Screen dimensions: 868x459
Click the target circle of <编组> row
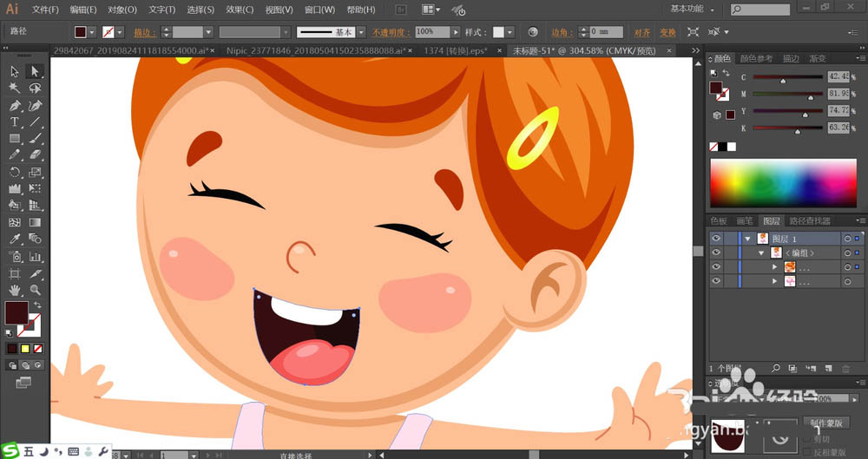pos(847,253)
